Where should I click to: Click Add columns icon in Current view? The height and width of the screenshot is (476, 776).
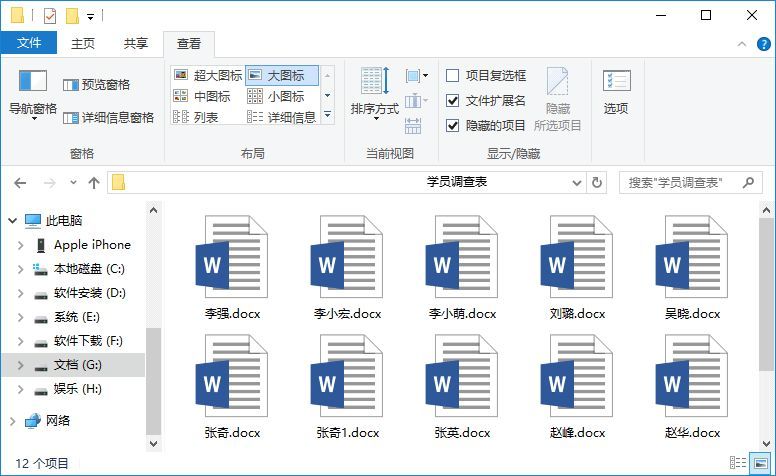(x=416, y=101)
